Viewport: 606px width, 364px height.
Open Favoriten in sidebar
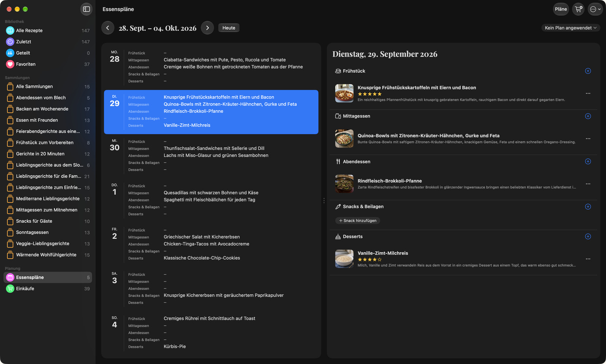click(x=48, y=64)
